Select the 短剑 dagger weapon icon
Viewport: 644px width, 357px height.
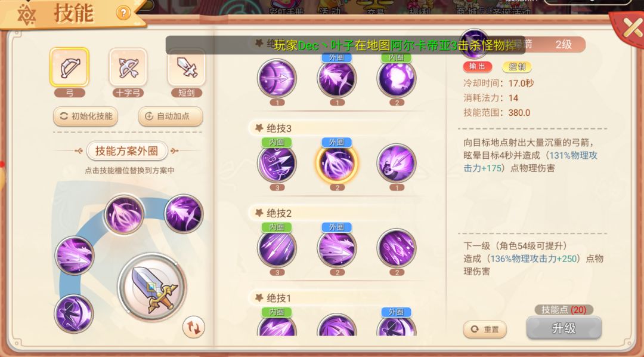[187, 67]
